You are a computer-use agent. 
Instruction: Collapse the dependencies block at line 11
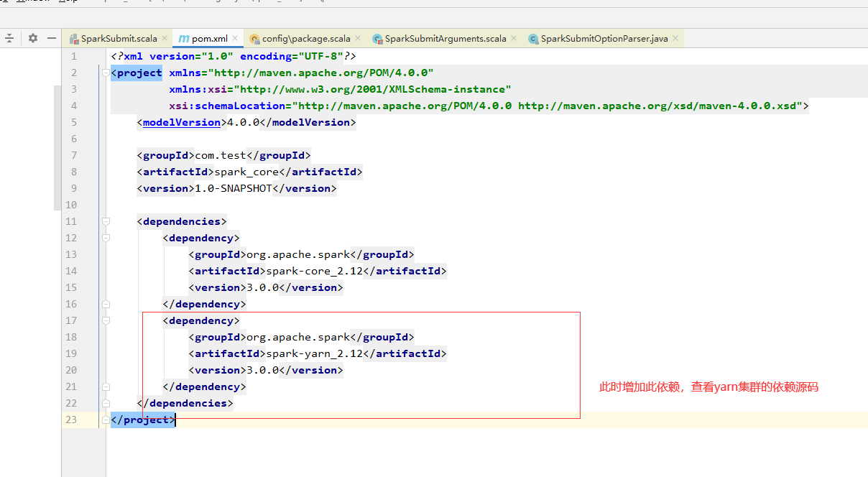106,221
